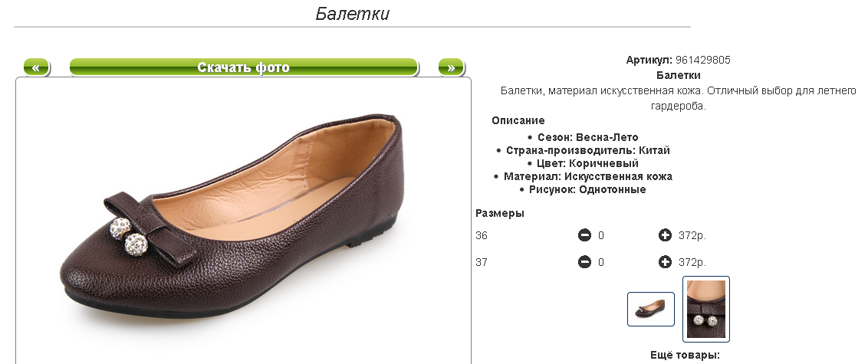Click the 372р. price for size 37
Screen dimensions: 868x364
(692, 262)
